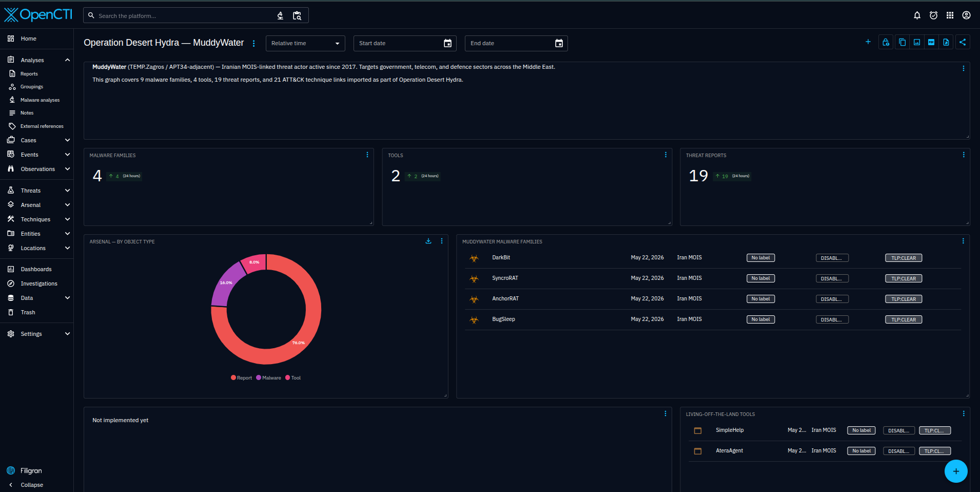The height and width of the screenshot is (492, 980).
Task: Share the dashboard publicly
Action: [963, 43]
